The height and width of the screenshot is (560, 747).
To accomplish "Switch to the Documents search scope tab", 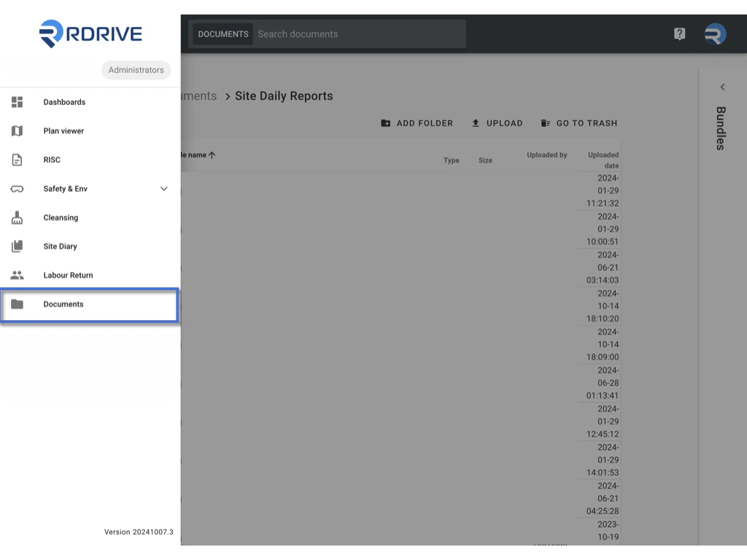I will click(x=222, y=34).
